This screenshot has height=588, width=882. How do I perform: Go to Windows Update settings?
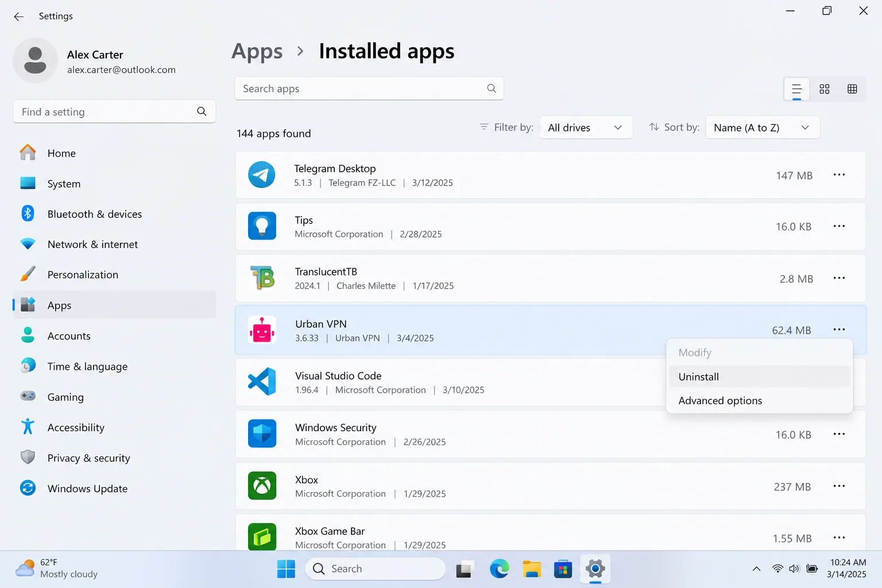coord(114,489)
